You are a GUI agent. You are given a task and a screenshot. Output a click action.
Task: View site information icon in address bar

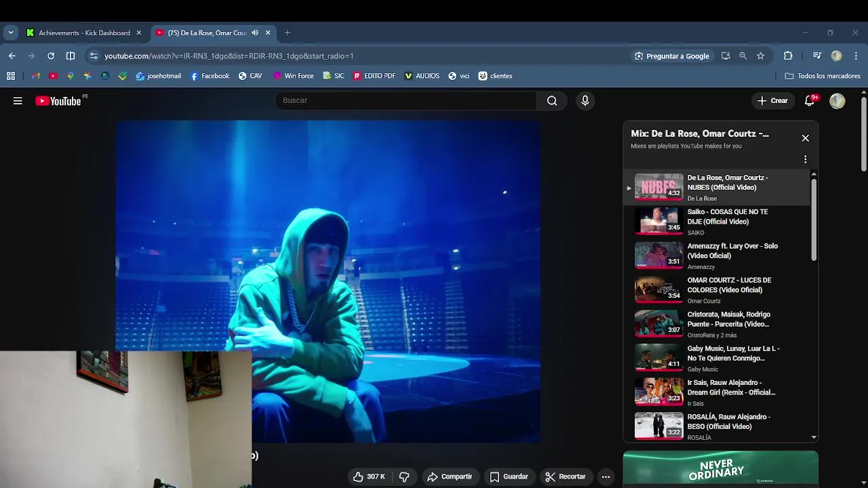click(94, 56)
